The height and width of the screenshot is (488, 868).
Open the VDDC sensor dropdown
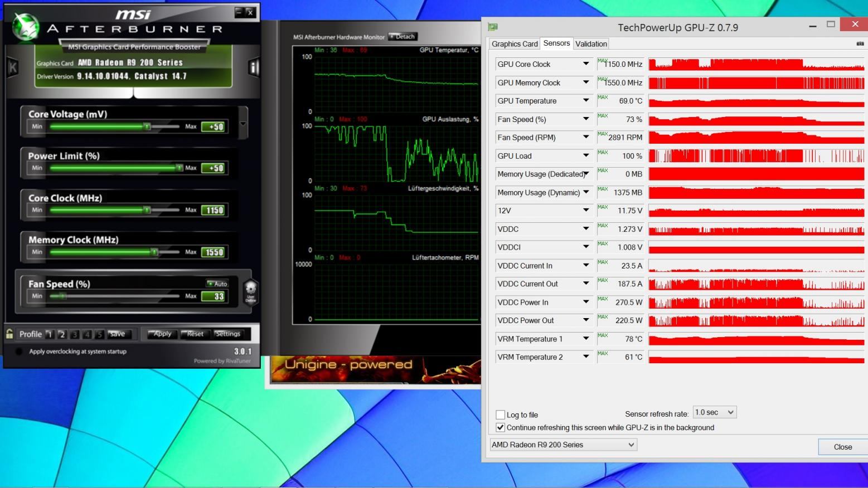click(586, 229)
